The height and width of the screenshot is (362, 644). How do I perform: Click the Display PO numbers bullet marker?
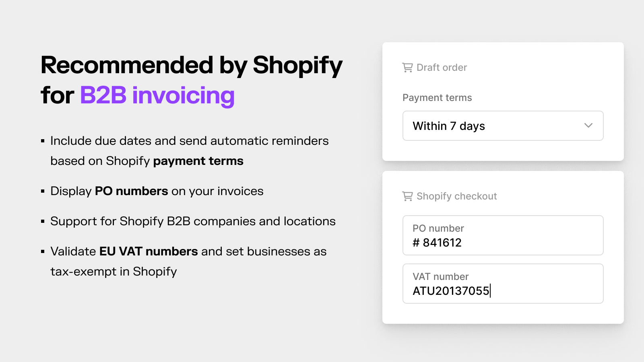[x=43, y=191]
